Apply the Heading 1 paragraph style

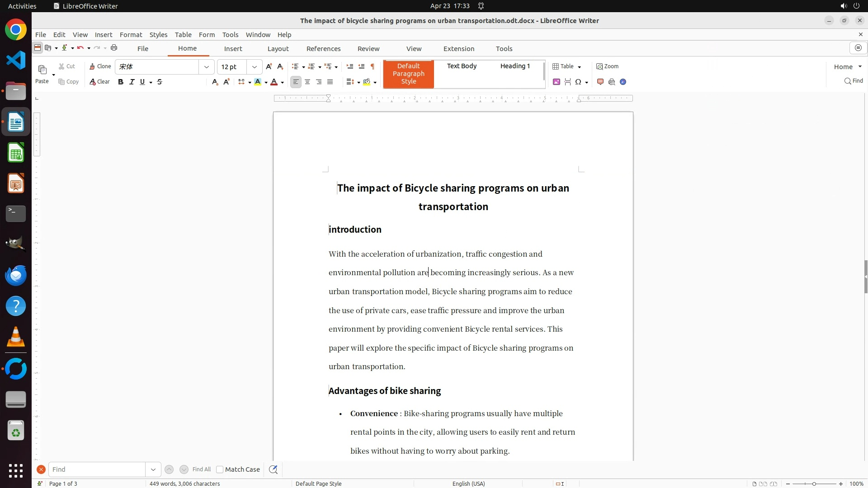coord(515,66)
